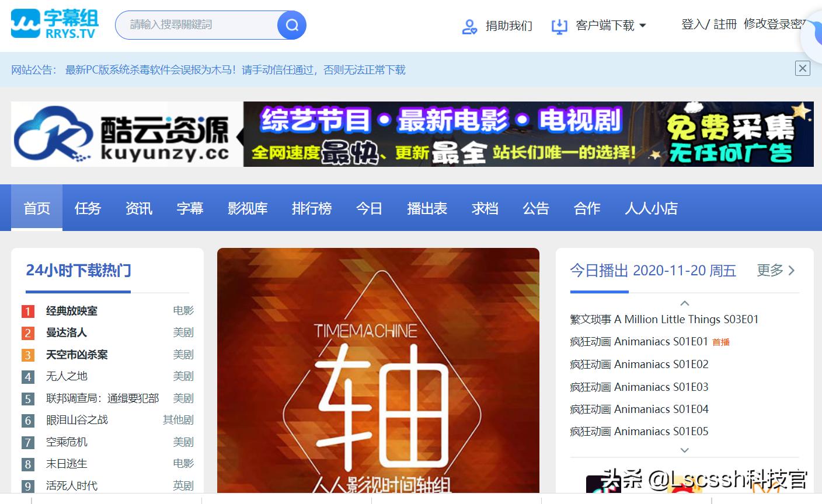Open the 任务 nav tab
This screenshot has width=822, height=504.
(x=88, y=208)
